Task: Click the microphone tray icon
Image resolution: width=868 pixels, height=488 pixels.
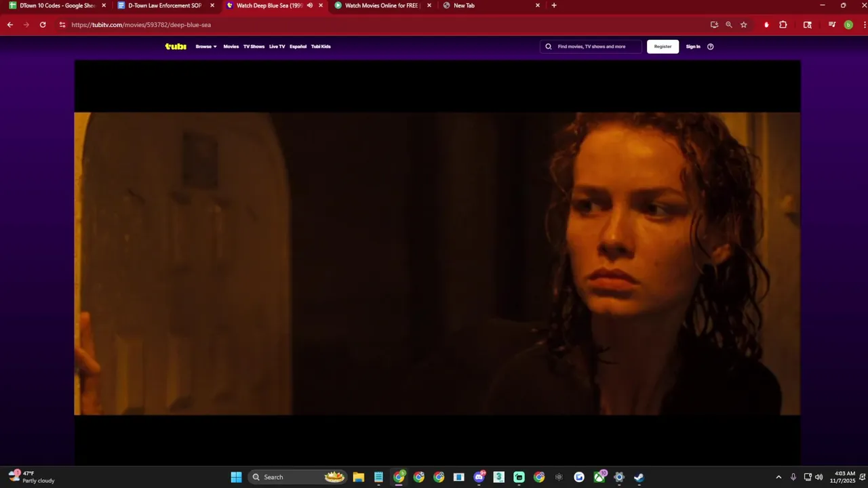Action: coord(793,477)
